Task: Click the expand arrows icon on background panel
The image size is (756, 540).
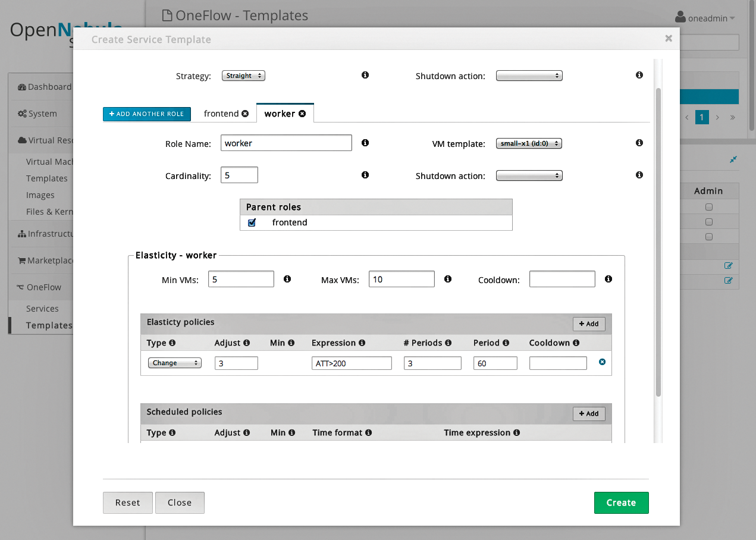Action: [x=733, y=159]
